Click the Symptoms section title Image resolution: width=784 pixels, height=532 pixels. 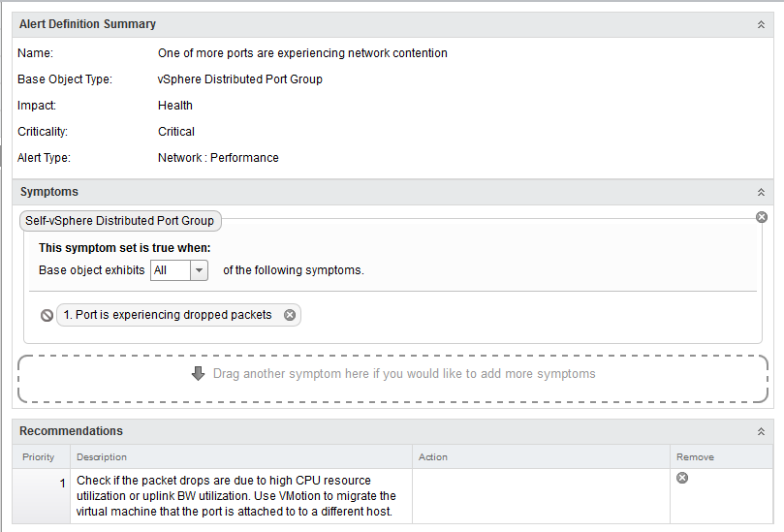click(49, 192)
